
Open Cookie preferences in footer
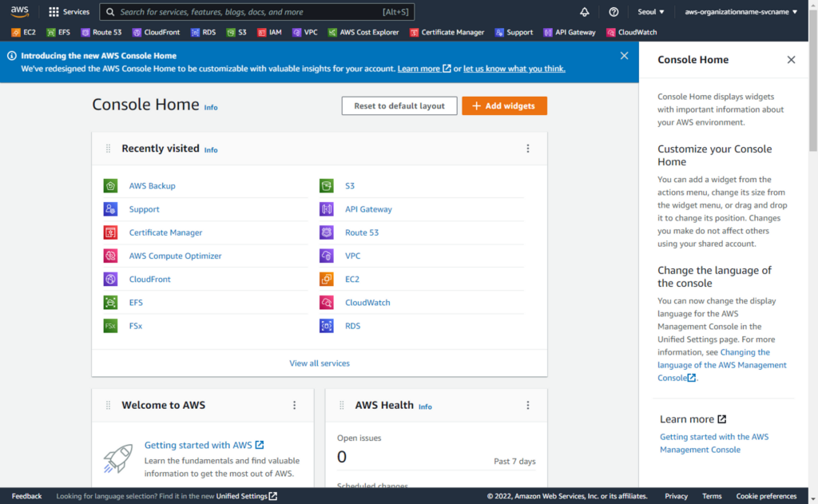[766, 496]
